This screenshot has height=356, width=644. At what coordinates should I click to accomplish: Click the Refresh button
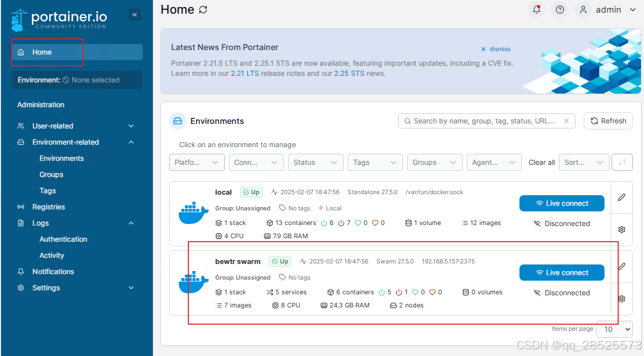pos(608,121)
